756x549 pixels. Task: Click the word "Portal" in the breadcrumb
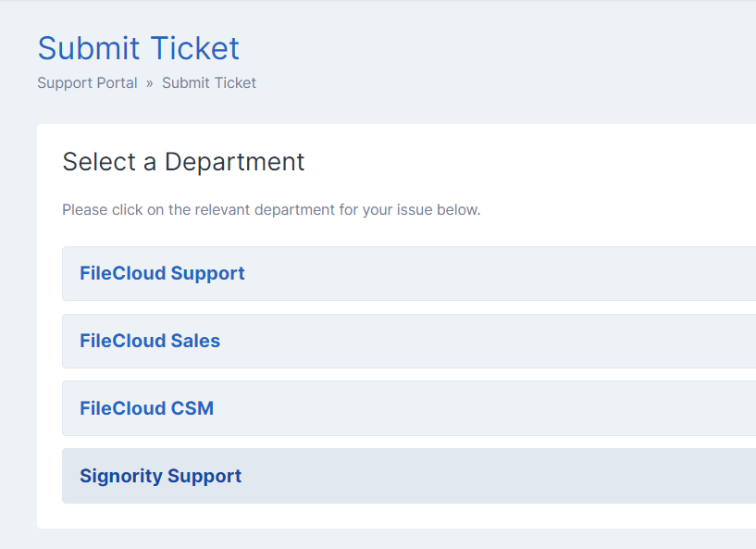[116, 82]
